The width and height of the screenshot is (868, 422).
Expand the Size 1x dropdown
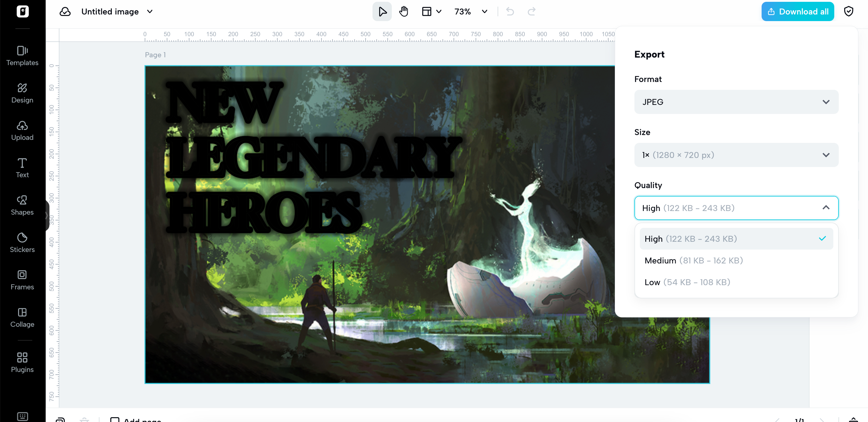coord(736,155)
